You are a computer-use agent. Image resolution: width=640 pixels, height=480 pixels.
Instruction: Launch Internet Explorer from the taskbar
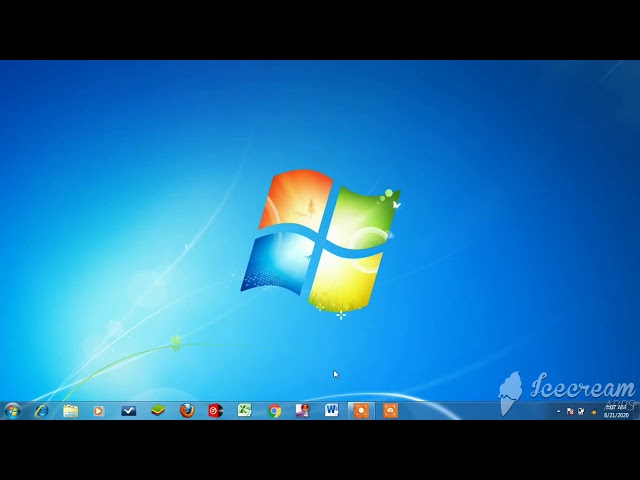click(x=41, y=411)
